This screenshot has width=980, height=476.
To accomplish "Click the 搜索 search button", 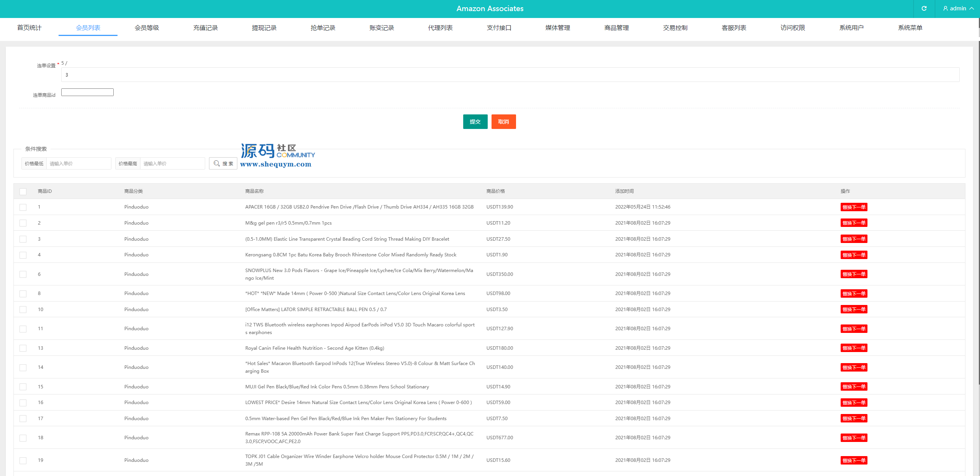I will [x=223, y=163].
